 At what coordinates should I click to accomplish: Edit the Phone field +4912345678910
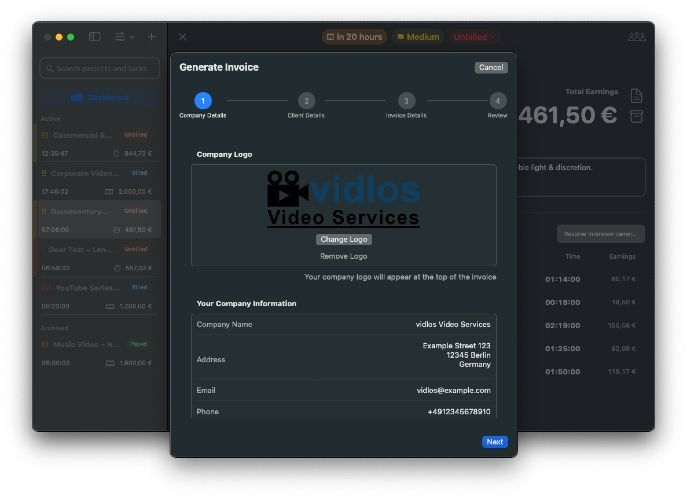(x=459, y=411)
